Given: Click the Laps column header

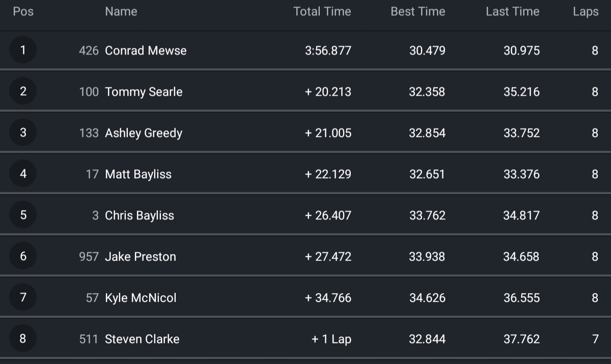Looking at the screenshot, I should (585, 11).
